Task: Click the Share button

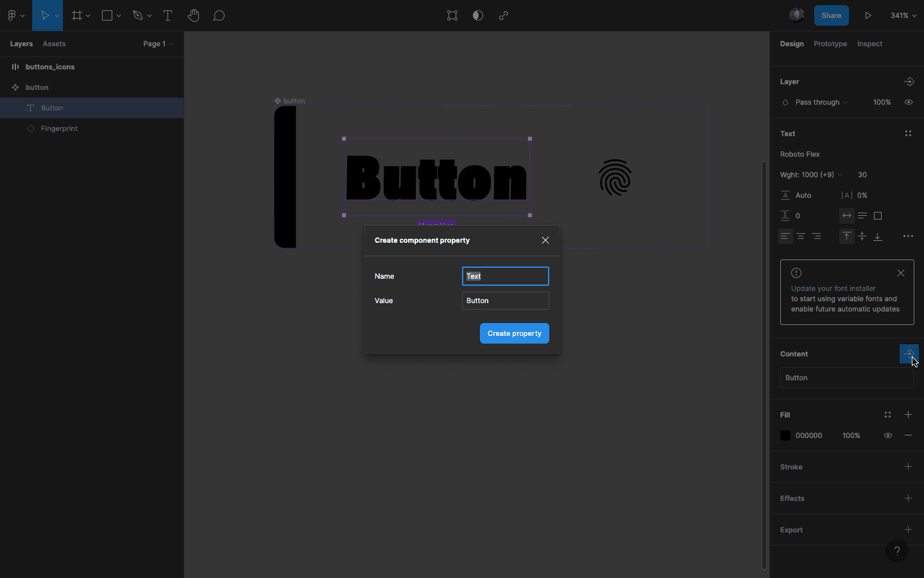Action: click(831, 15)
